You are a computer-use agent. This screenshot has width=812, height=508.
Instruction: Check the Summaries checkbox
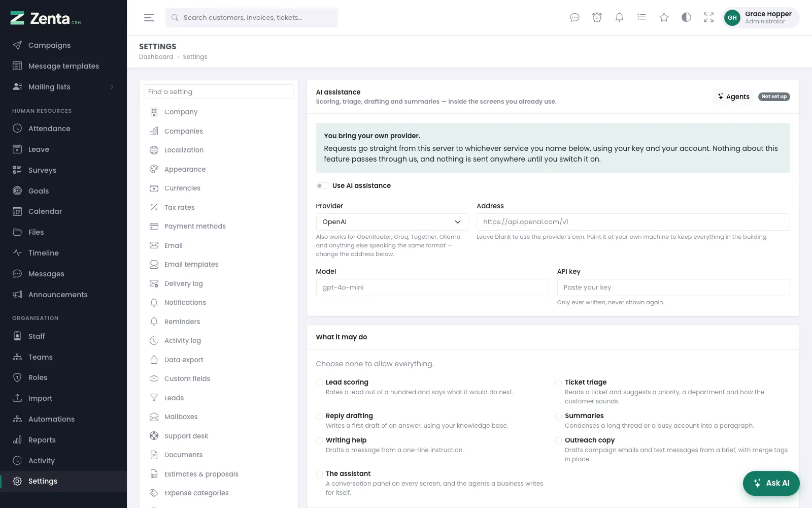pos(558,416)
